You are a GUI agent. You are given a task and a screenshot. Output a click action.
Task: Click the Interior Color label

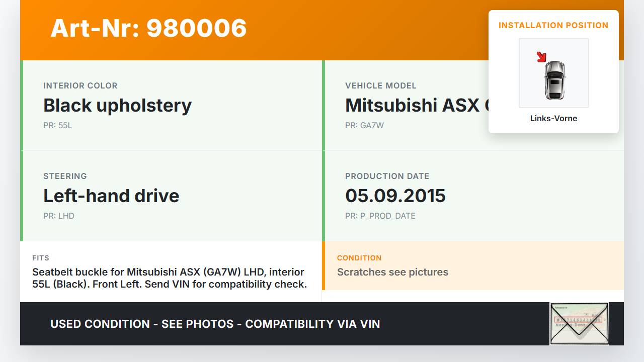tap(80, 86)
